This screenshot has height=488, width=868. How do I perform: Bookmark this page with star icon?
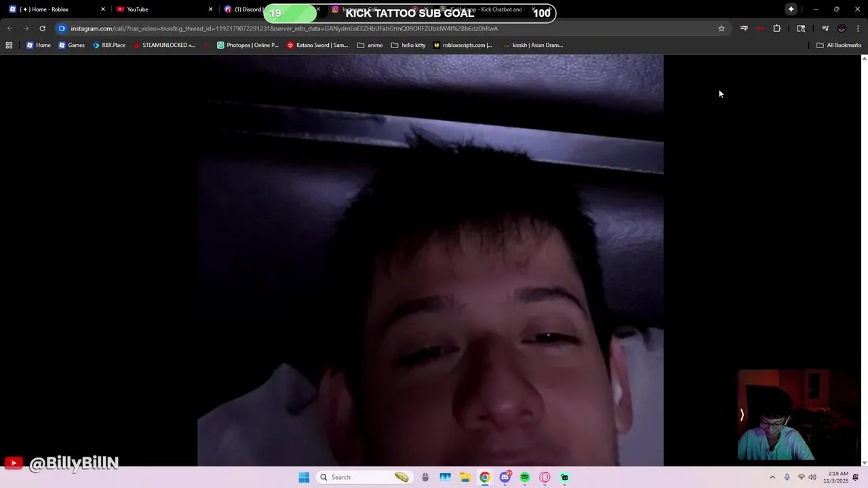[x=721, y=28]
